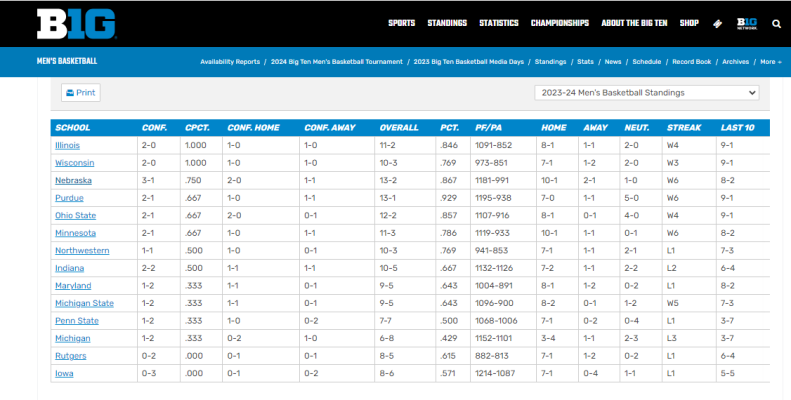Screen dimensions: 791x400
Task: Open 2024 Big Ten Men's Basketball Tournament link
Action: click(x=336, y=62)
